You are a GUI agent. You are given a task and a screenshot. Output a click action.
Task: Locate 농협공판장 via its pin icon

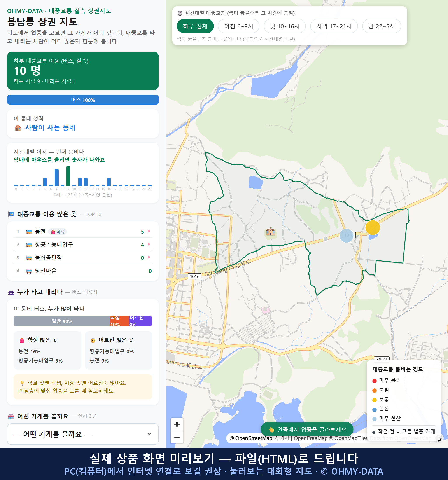coord(149,258)
